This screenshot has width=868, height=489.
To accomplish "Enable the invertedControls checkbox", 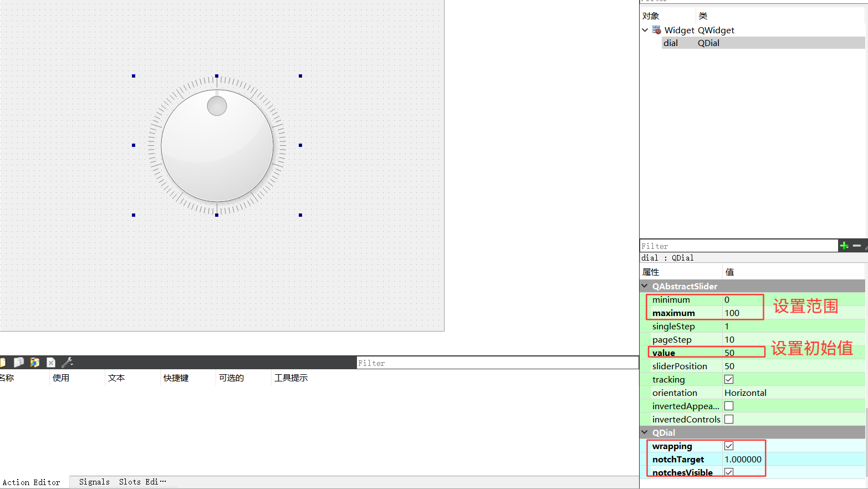I will pos(729,419).
